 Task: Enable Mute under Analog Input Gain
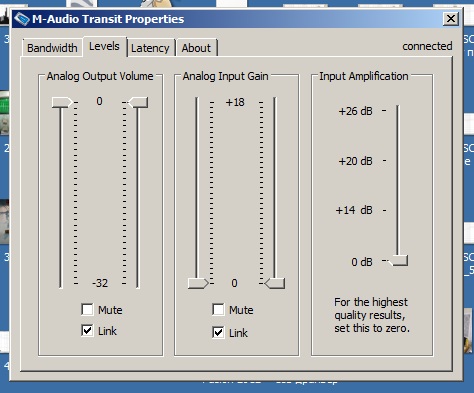coord(218,310)
